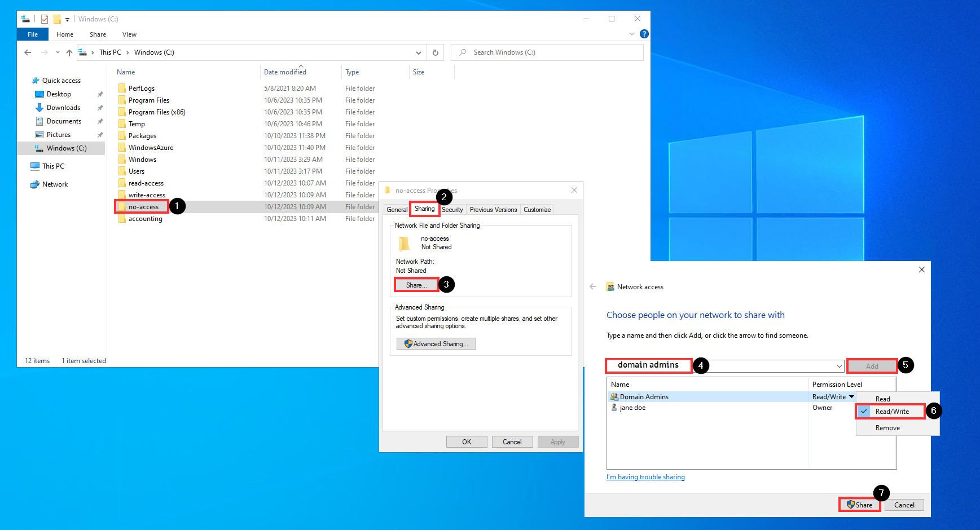The height and width of the screenshot is (530, 980).
Task: Click the Downloads arrow icon in sidebar
Action: point(39,108)
